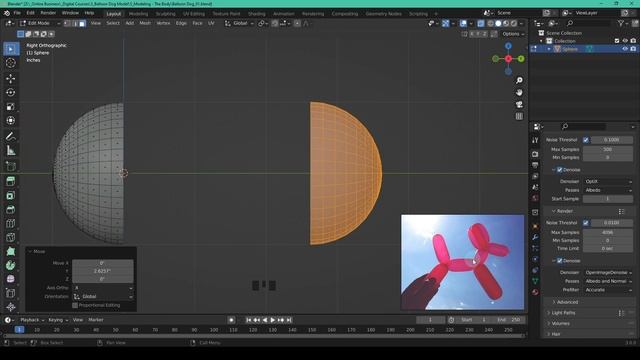Viewport: 640px width, 360px height.
Task: Select the Scale tool
Action: click(11, 107)
